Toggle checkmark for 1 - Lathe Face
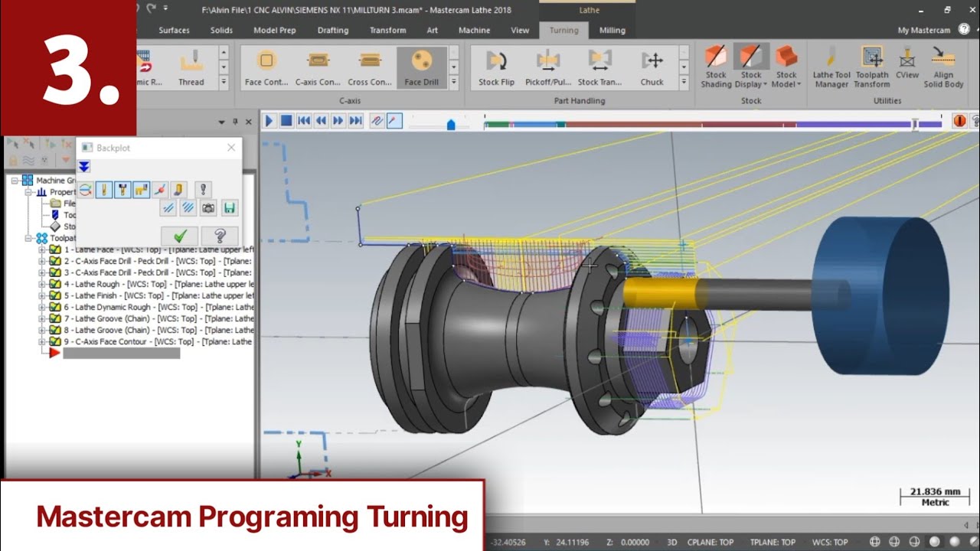 tap(55, 249)
